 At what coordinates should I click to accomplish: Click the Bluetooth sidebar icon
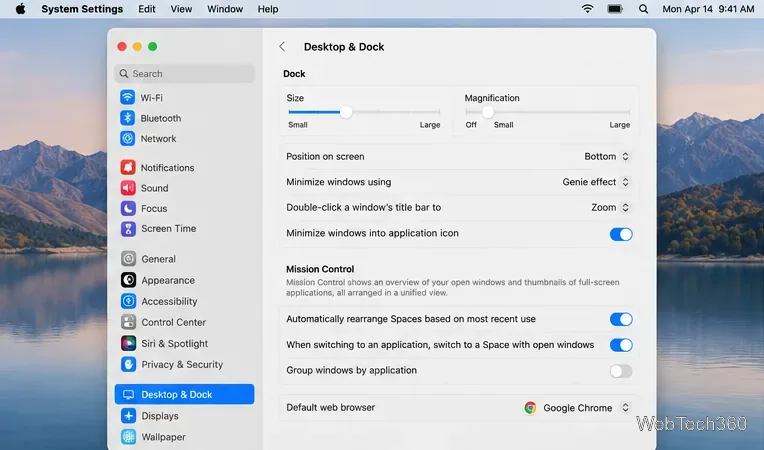tap(128, 118)
